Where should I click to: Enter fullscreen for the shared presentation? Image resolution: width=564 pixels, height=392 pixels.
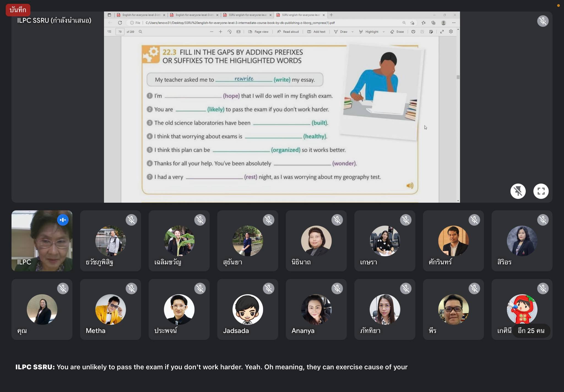coord(541,191)
